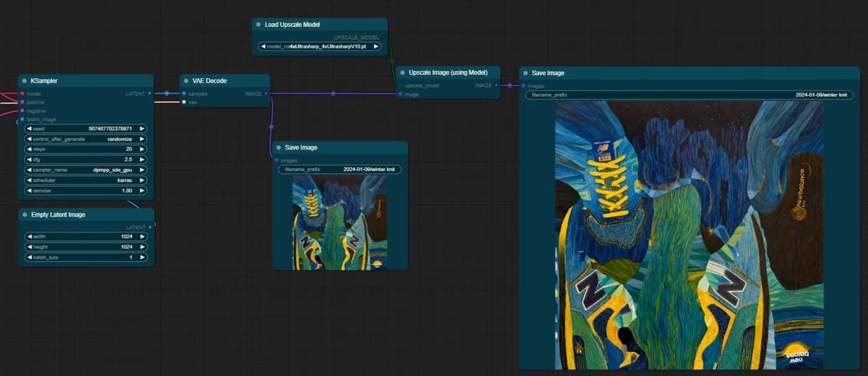The width and height of the screenshot is (868, 376).
Task: Collapse the Upscale Image (using Model) node dot
Action: click(x=402, y=73)
